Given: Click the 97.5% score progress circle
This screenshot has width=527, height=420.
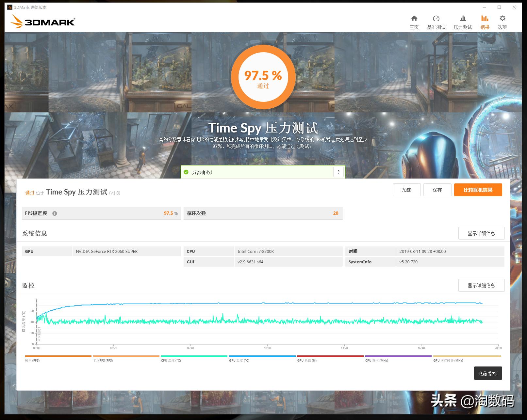Looking at the screenshot, I should click(263, 76).
